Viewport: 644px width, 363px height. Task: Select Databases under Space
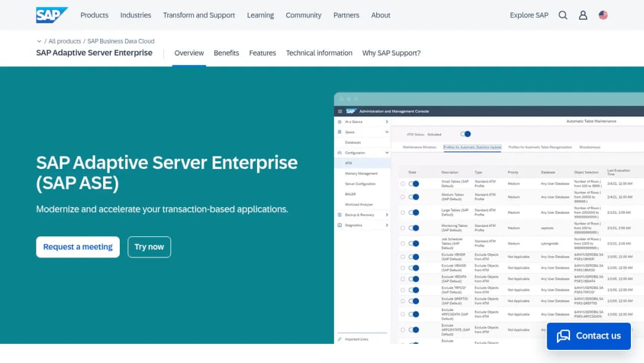[353, 143]
